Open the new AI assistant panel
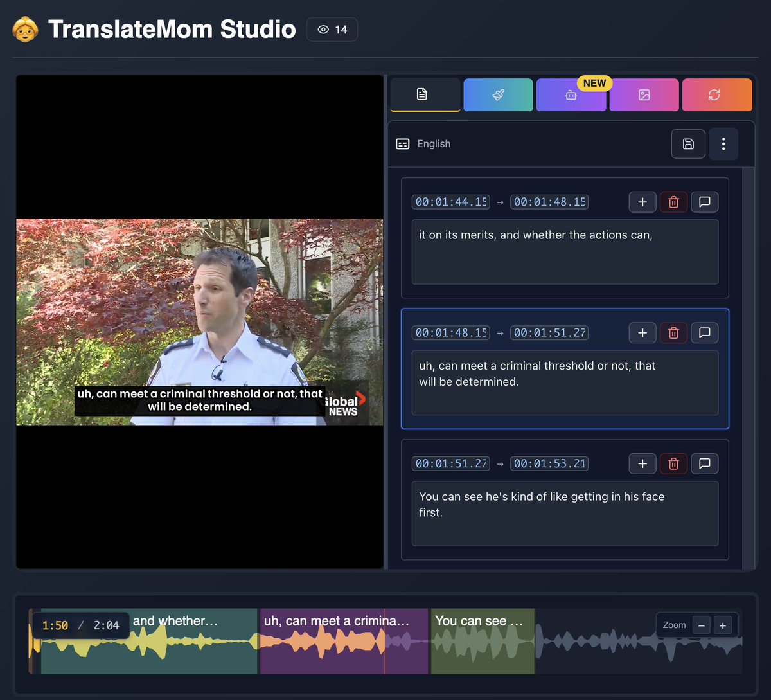The image size is (771, 700). click(x=571, y=94)
